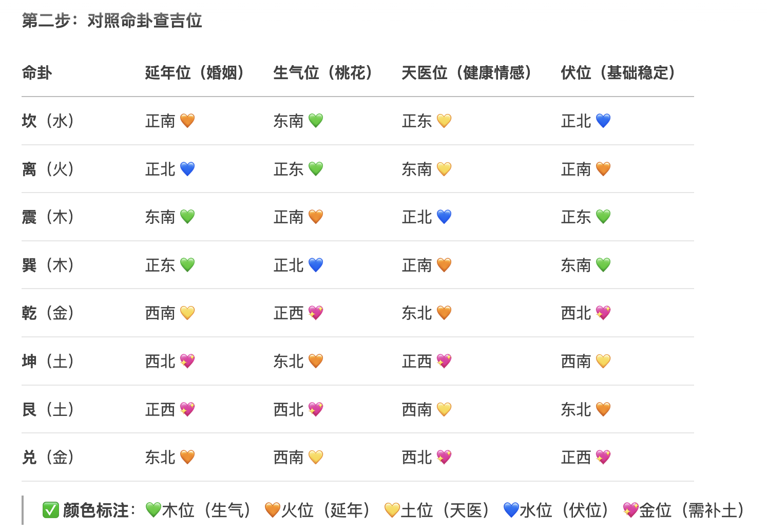This screenshot has height=532, width=767.
Task: Click the green heart beside 东南 in 震 row
Action: pyautogui.click(x=187, y=217)
